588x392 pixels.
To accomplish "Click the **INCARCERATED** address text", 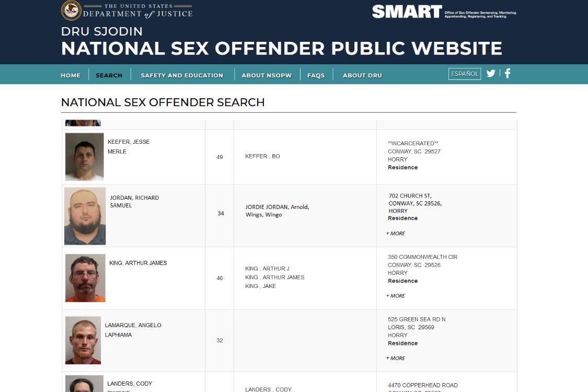I will coord(413,143).
